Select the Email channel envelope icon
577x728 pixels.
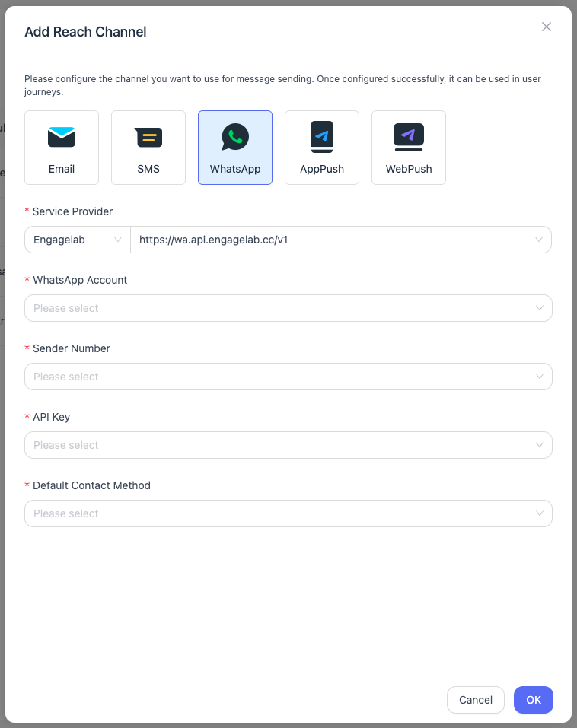[62, 137]
